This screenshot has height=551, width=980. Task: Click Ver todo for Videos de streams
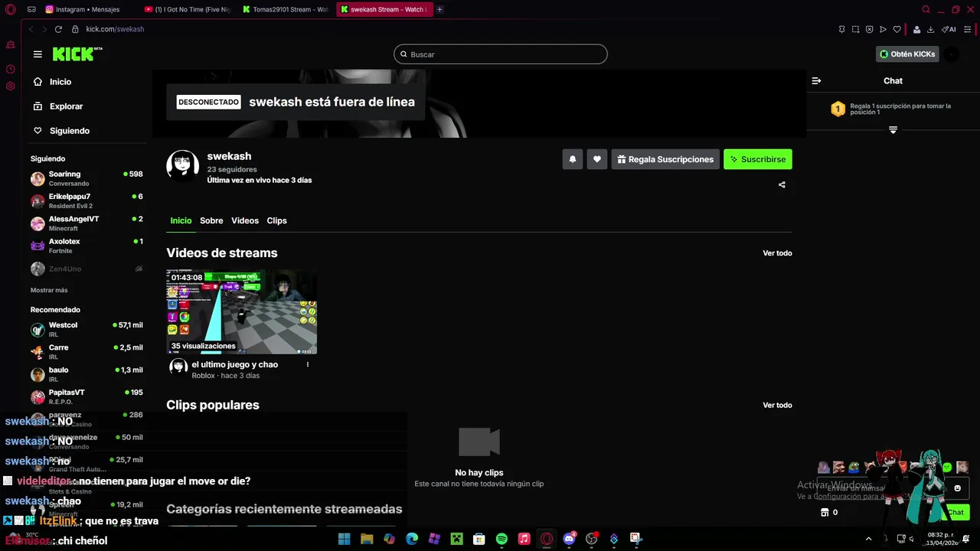pos(777,253)
